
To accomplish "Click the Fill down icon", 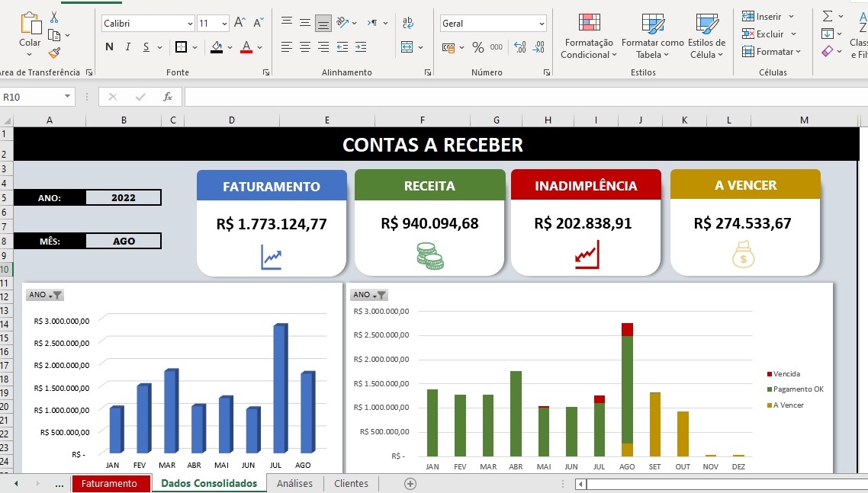I will 828,34.
